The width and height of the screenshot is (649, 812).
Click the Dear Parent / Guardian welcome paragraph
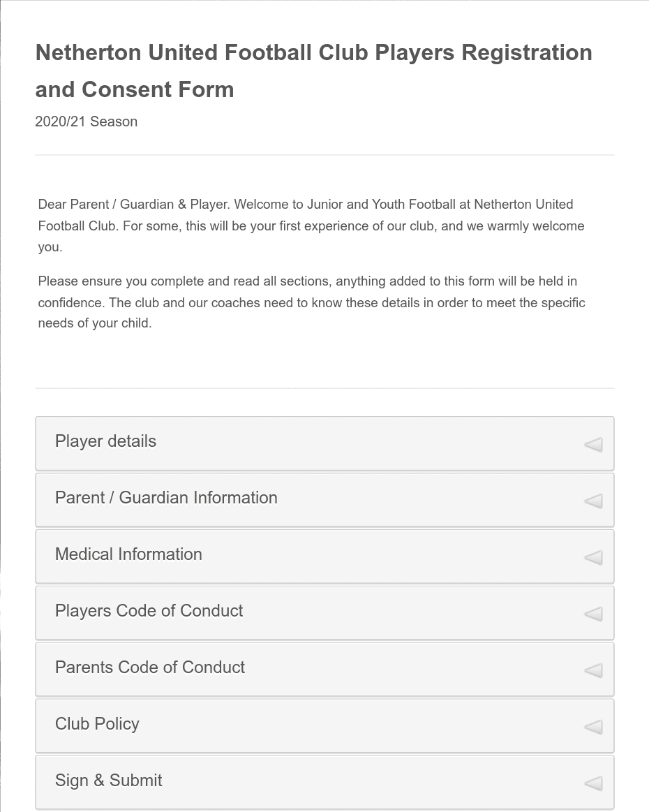311,226
